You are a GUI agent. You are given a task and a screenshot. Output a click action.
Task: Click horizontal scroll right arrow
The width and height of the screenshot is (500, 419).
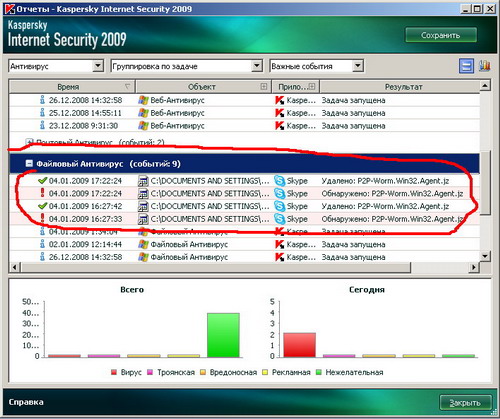[x=474, y=267]
